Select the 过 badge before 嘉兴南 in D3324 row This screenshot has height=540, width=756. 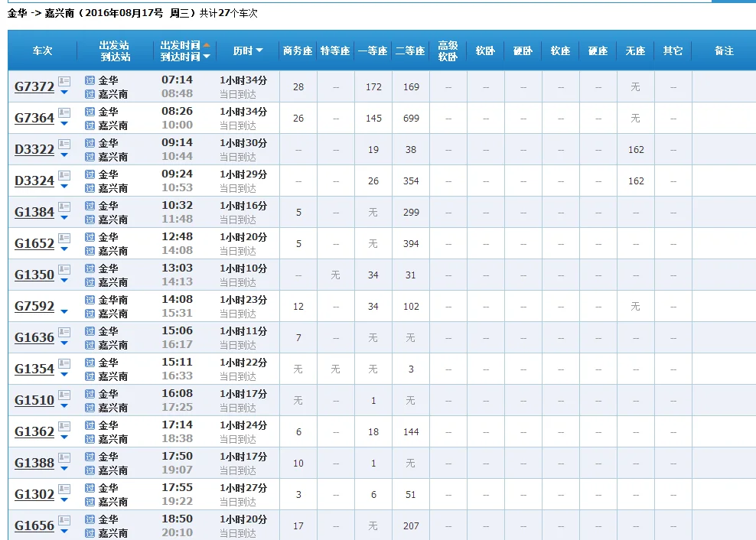(90, 187)
